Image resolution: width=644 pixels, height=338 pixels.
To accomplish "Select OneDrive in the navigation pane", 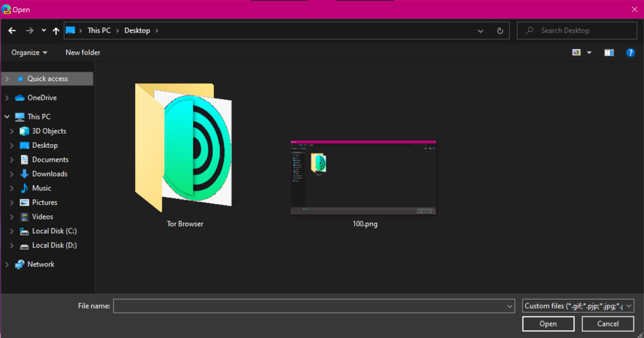I will [x=42, y=98].
